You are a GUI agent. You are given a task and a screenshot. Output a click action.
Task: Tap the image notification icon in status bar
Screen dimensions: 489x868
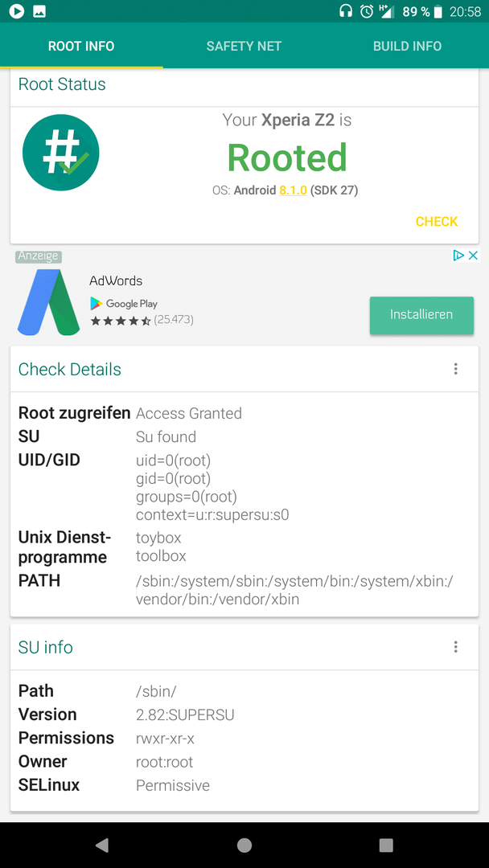coord(39,11)
